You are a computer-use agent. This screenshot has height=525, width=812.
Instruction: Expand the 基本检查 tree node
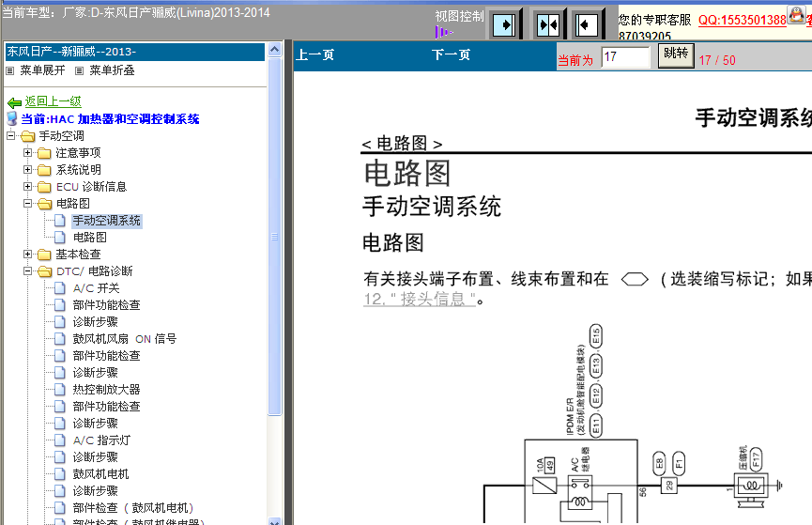[27, 254]
